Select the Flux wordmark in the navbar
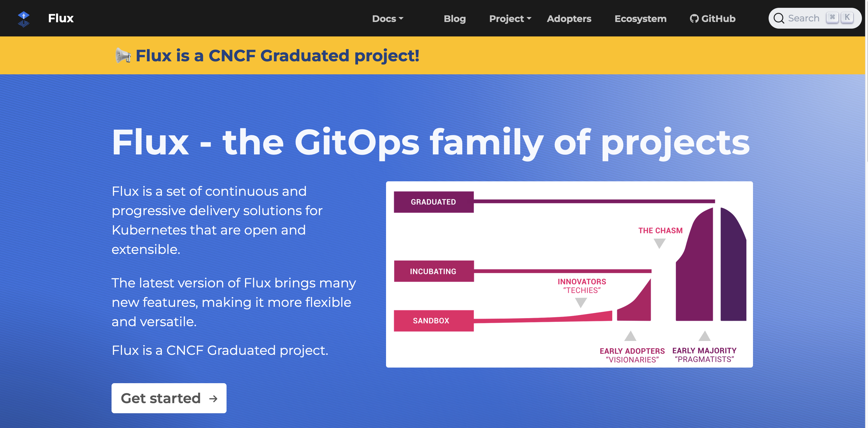Viewport: 868px width, 428px height. [61, 18]
